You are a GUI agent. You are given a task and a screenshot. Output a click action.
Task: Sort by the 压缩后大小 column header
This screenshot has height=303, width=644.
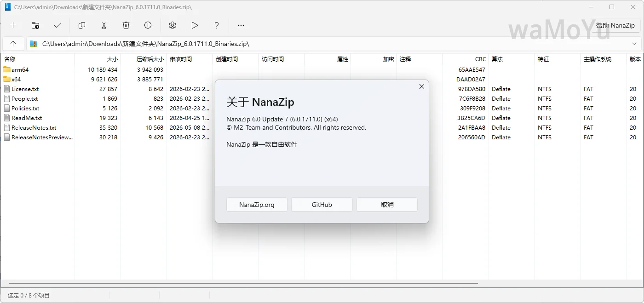tap(144, 59)
